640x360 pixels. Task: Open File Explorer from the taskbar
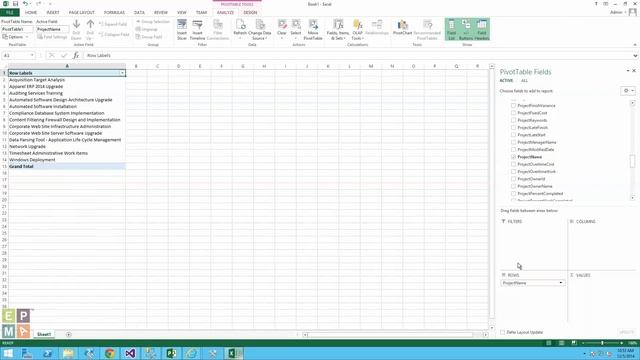(68, 353)
